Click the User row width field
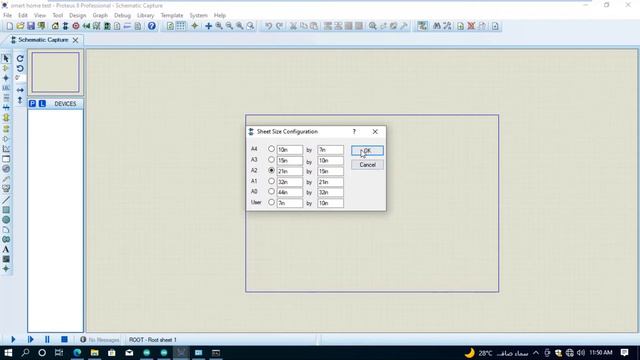 point(290,203)
